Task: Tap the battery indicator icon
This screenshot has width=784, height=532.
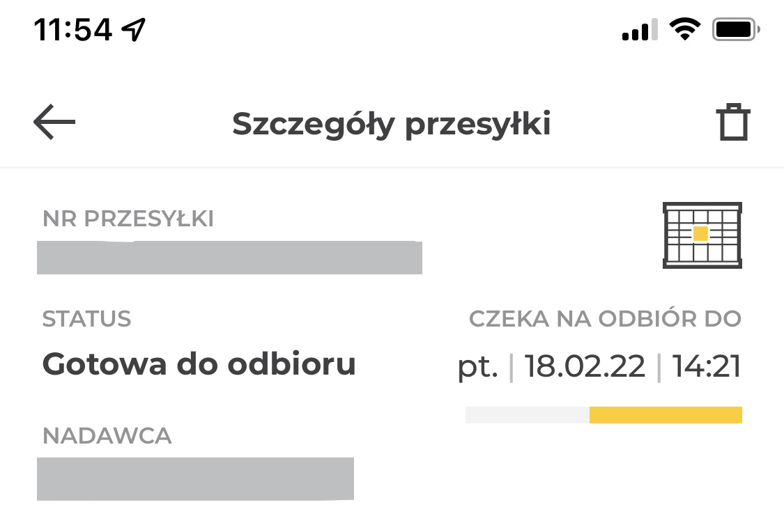Action: (x=736, y=29)
